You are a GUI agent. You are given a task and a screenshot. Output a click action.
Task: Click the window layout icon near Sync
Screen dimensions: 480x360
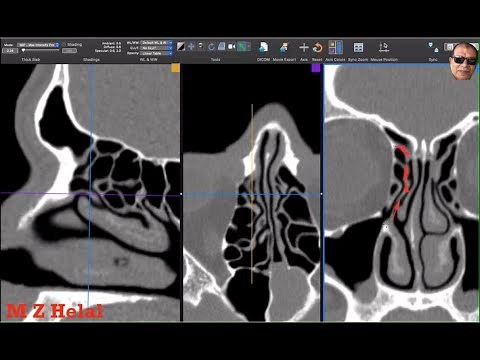point(449,47)
